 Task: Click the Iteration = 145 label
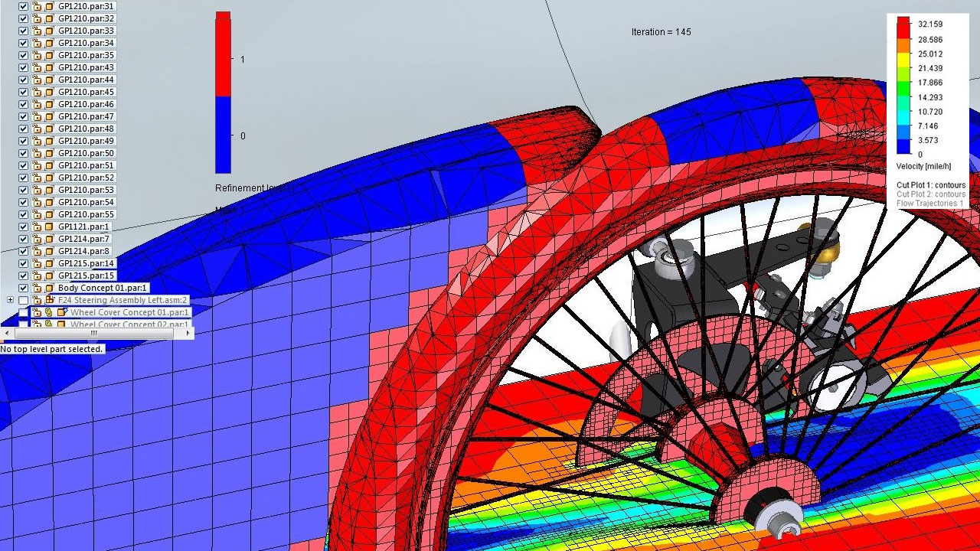(x=661, y=32)
